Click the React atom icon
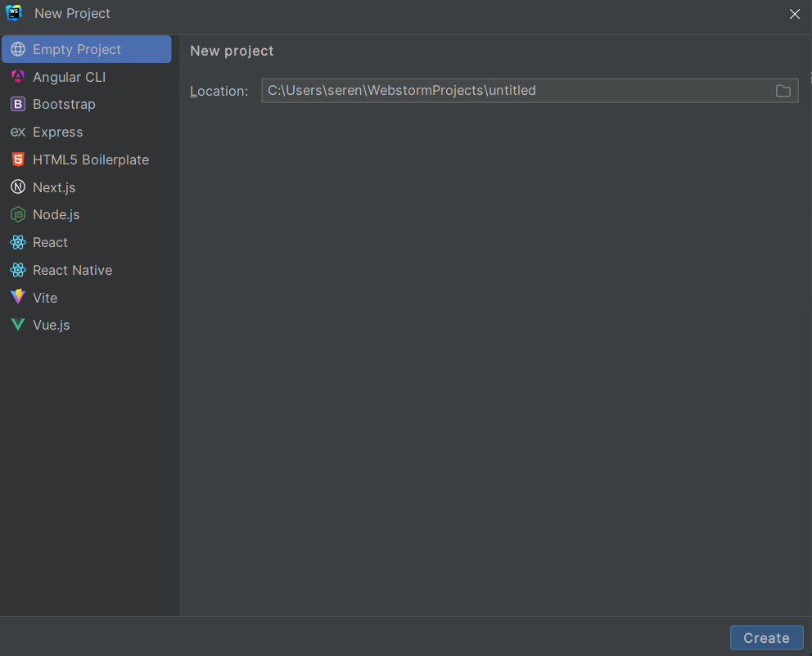Viewport: 812px width, 656px height. click(18, 242)
